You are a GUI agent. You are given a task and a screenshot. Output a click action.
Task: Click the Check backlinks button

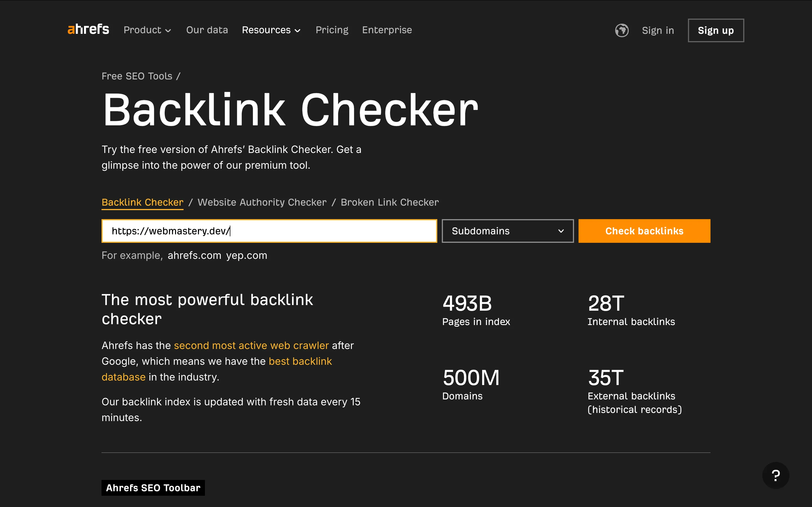coord(644,231)
